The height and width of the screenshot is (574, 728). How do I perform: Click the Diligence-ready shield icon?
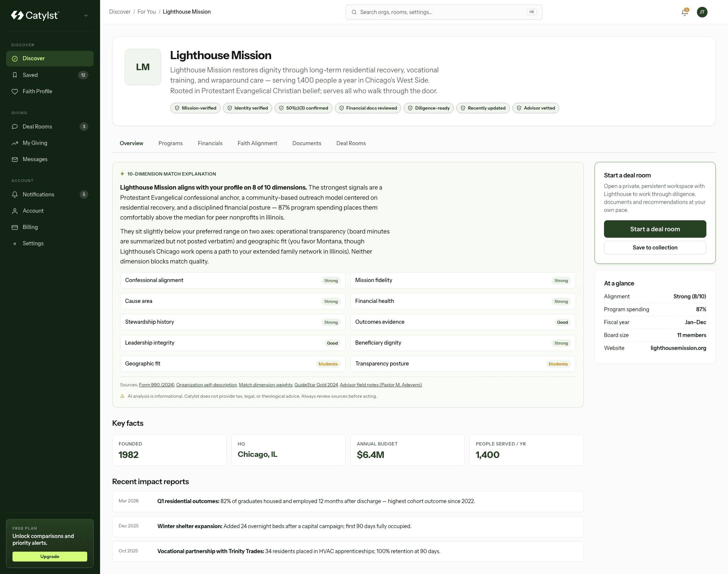(x=410, y=108)
